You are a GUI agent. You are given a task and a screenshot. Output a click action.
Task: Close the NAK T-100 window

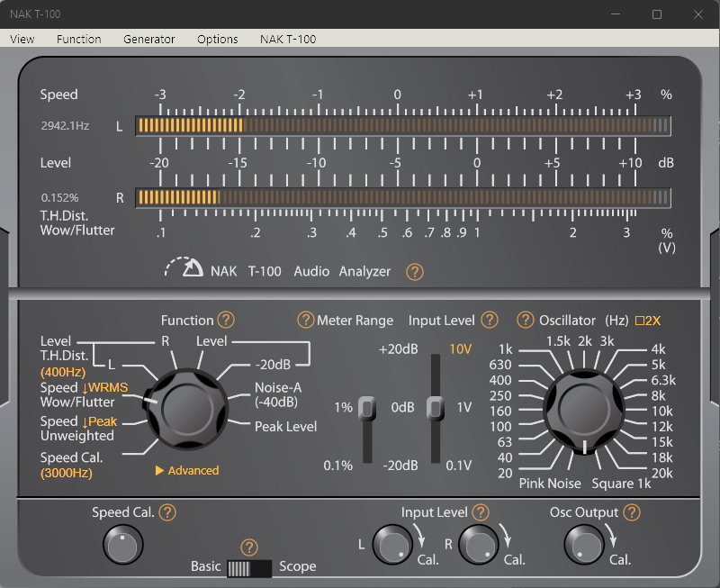click(x=698, y=14)
